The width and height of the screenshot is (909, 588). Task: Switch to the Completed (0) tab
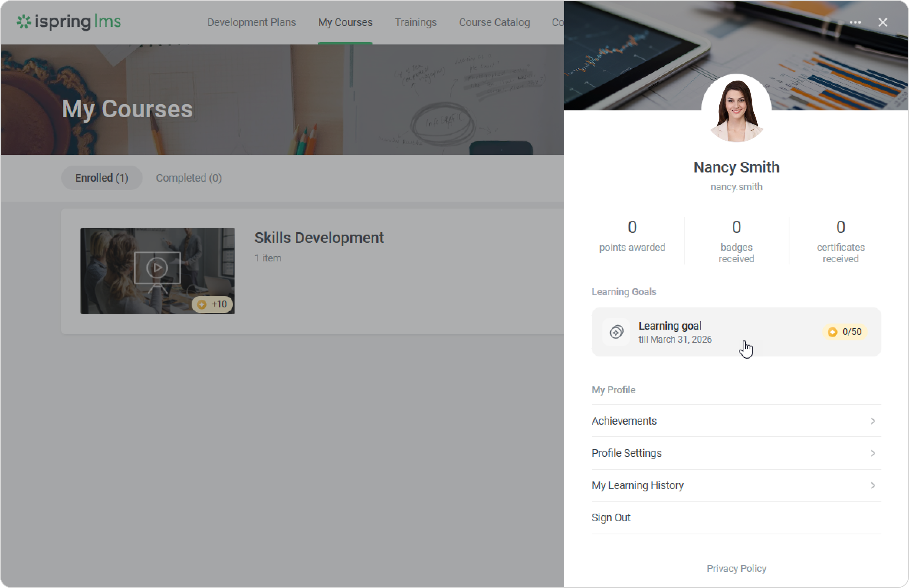tap(189, 178)
